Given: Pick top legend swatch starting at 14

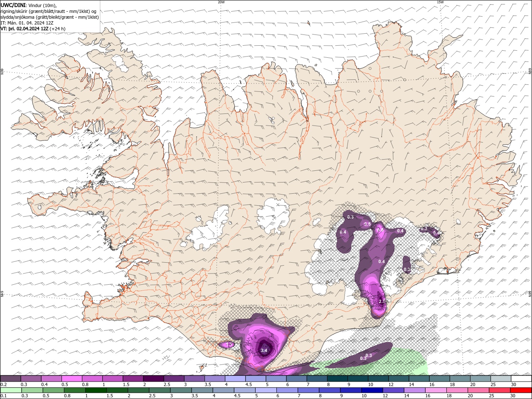Looking at the screenshot, I should tap(419, 379).
